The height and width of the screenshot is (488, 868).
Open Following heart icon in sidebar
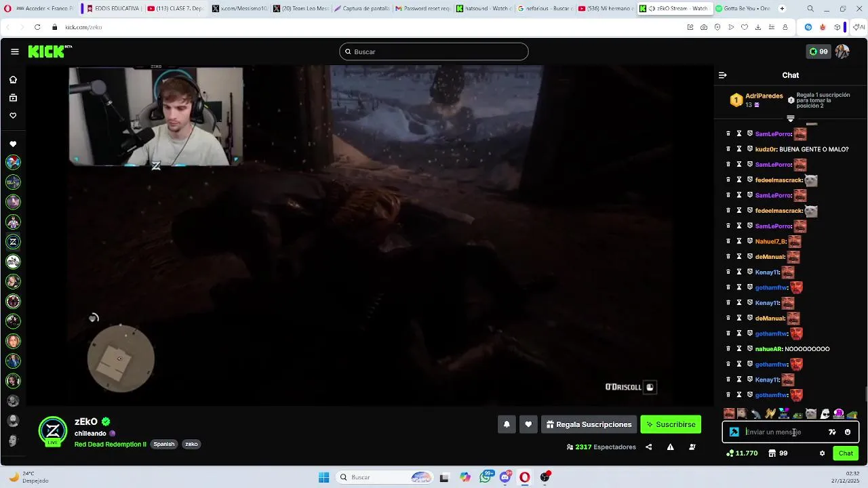[x=13, y=115]
